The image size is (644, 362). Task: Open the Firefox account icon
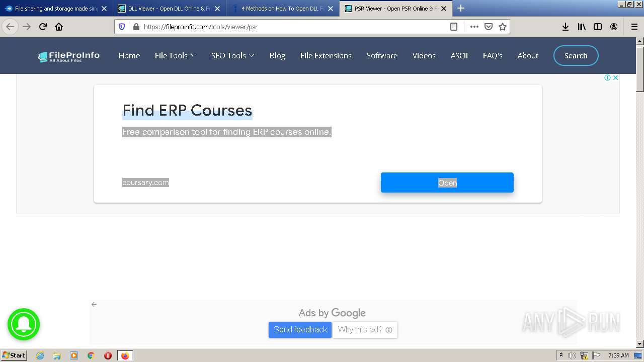pos(614,27)
